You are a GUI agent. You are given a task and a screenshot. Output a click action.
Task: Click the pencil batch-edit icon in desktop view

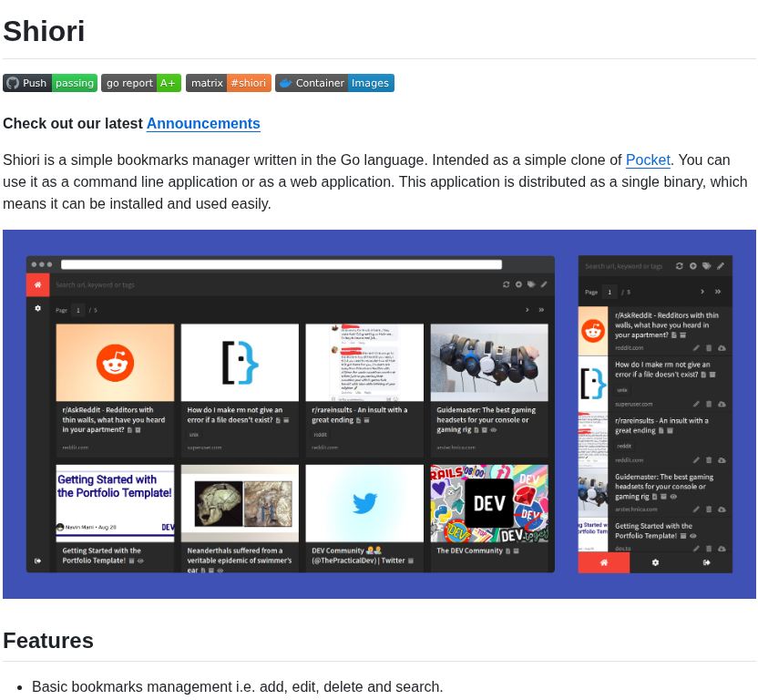pos(544,284)
